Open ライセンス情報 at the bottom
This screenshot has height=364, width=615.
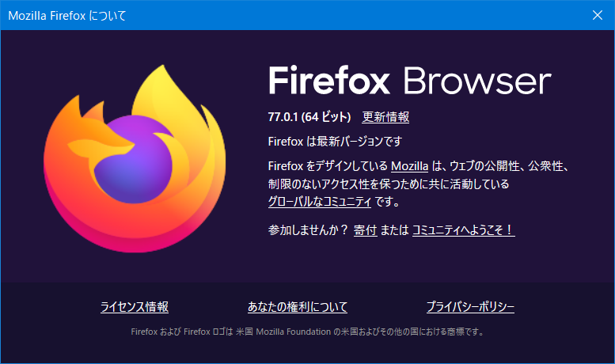point(135,307)
